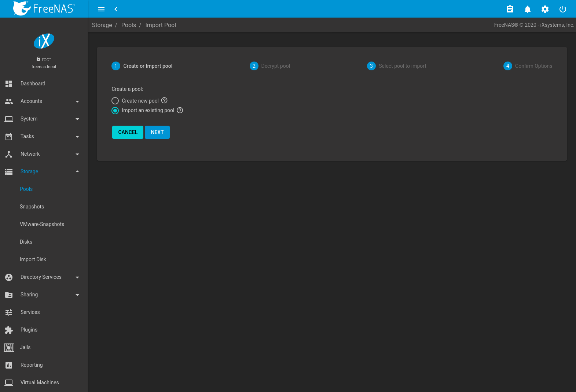Select the Import an existing pool option
This screenshot has width=576, height=392.
pos(115,111)
